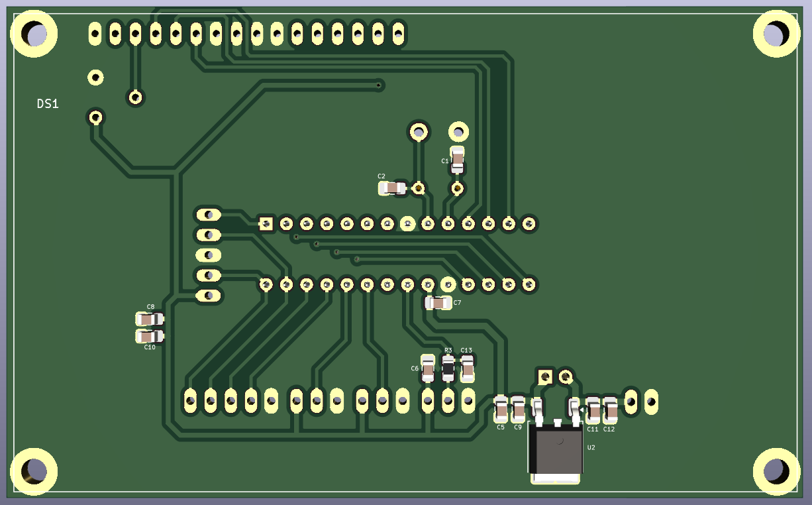Click the DS1 reference label
Viewport: 812px width, 505px height.
[x=48, y=104]
